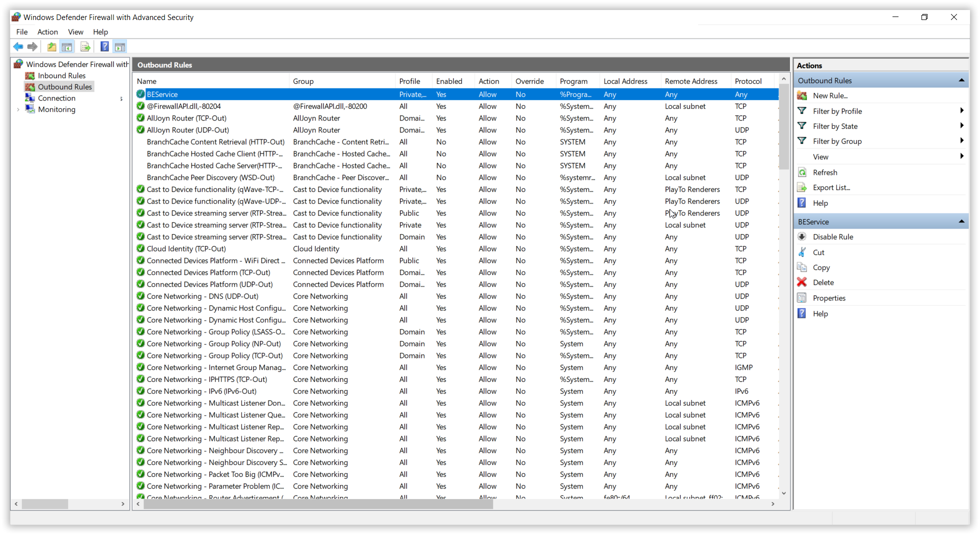Select root Windows Defender Firewall tree node
The width and height of the screenshot is (980, 535).
pyautogui.click(x=77, y=64)
